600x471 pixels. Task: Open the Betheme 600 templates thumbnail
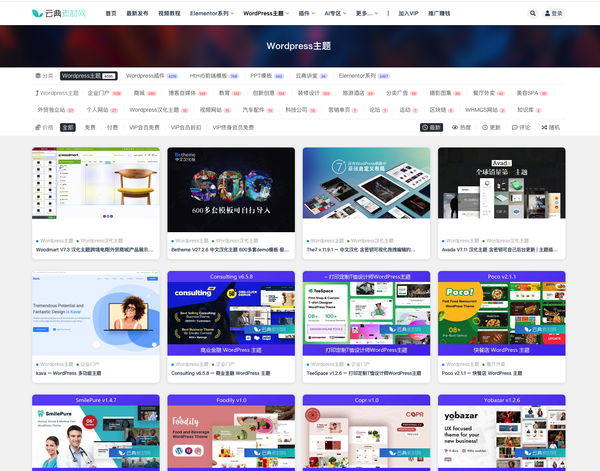coord(231,189)
